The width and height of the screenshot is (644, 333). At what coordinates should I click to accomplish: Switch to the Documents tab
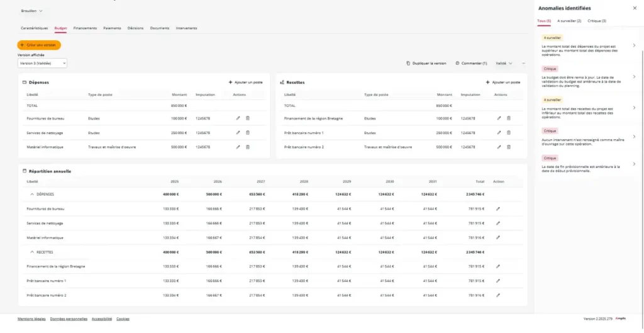(160, 28)
